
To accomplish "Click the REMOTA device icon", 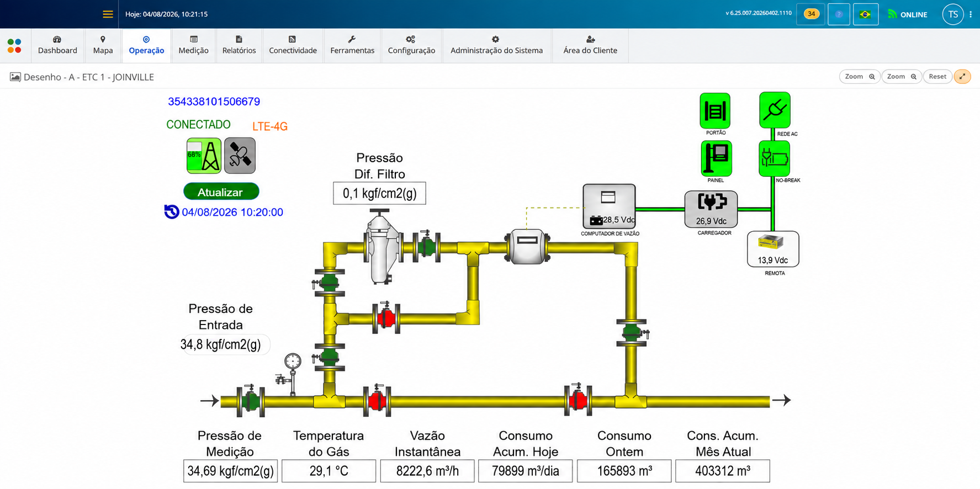I will (x=773, y=249).
